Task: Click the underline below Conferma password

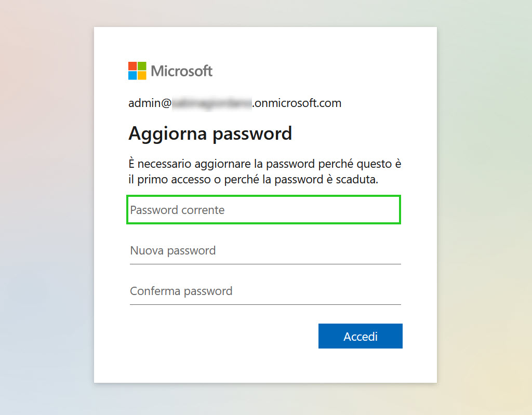Action: pos(265,304)
